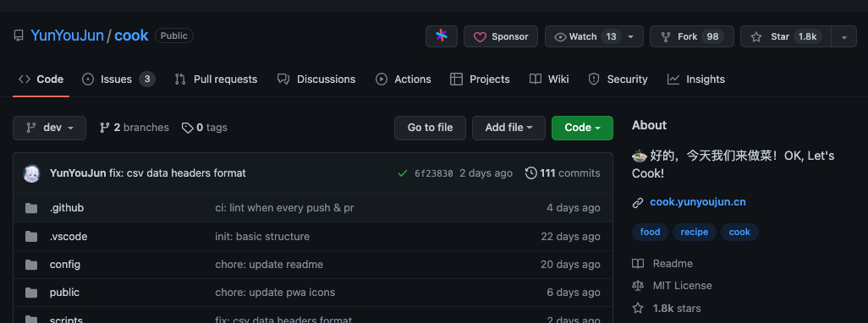
Task: Click the Sponsor heart button
Action: pyautogui.click(x=501, y=36)
